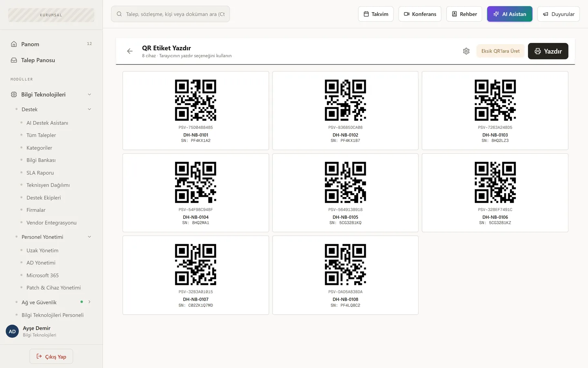Image resolution: width=588 pixels, height=368 pixels.
Task: Open the SLA Raporu page
Action: point(40,173)
